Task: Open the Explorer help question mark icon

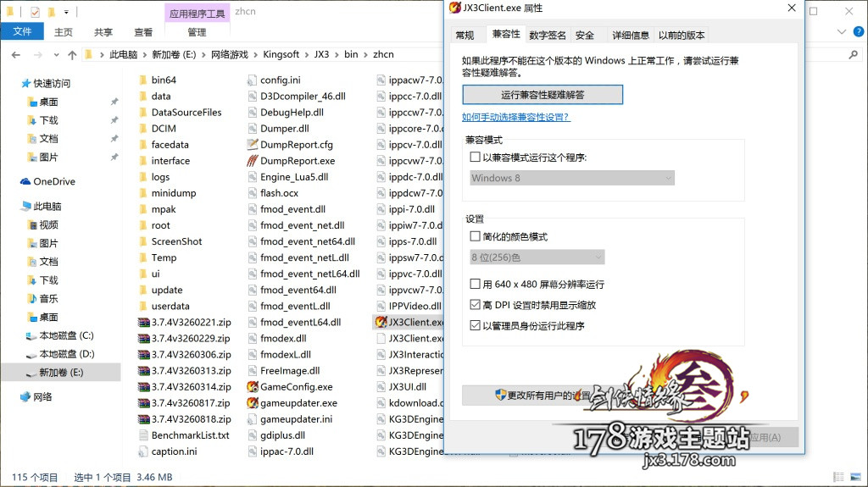Action: coord(859,31)
